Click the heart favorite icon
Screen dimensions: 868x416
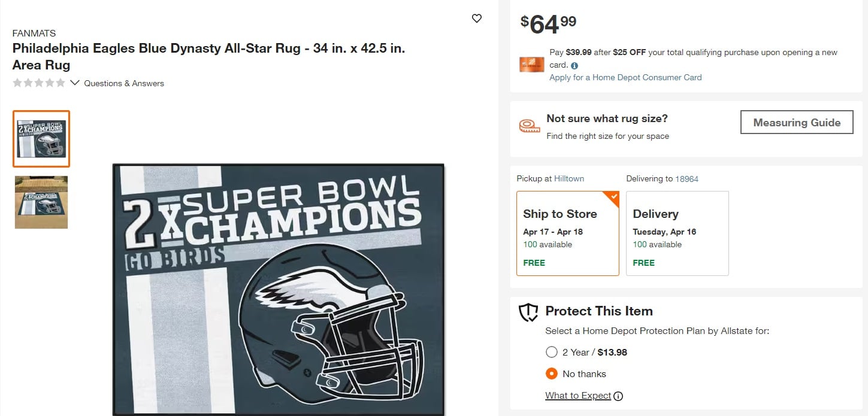[477, 19]
